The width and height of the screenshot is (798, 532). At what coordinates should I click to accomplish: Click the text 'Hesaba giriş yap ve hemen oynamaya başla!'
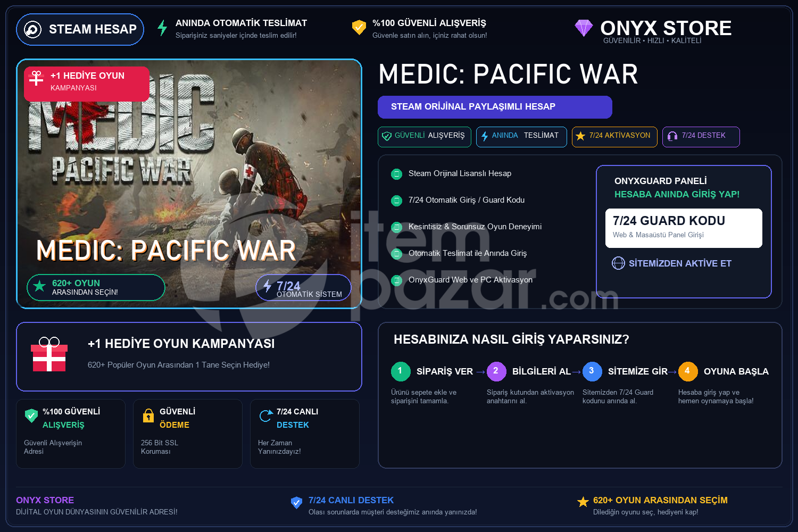coord(716,396)
